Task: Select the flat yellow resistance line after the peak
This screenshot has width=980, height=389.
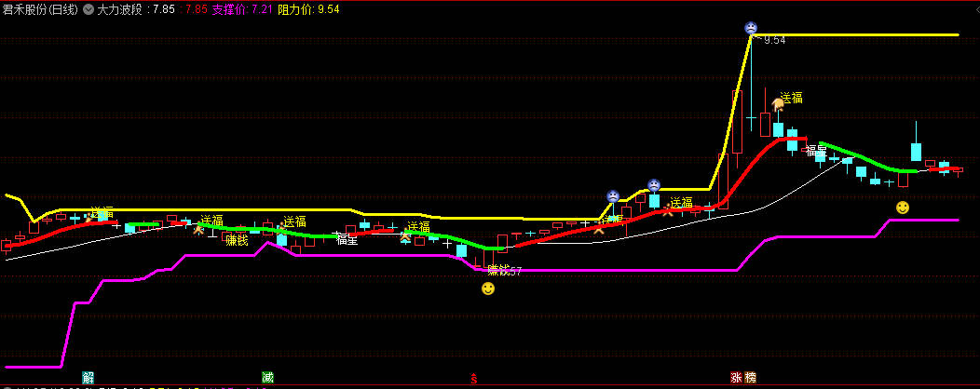Action: (x=855, y=34)
